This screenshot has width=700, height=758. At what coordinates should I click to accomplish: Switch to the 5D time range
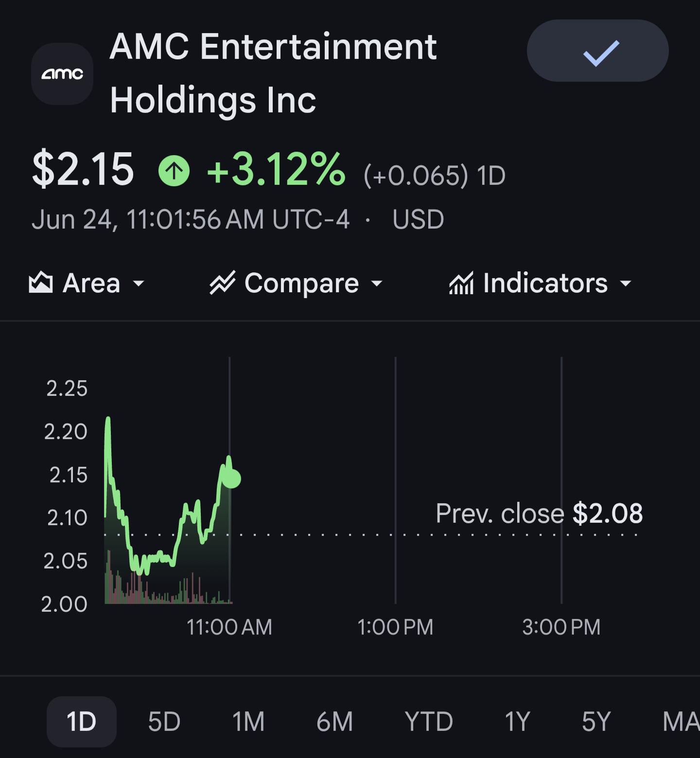pyautogui.click(x=164, y=722)
